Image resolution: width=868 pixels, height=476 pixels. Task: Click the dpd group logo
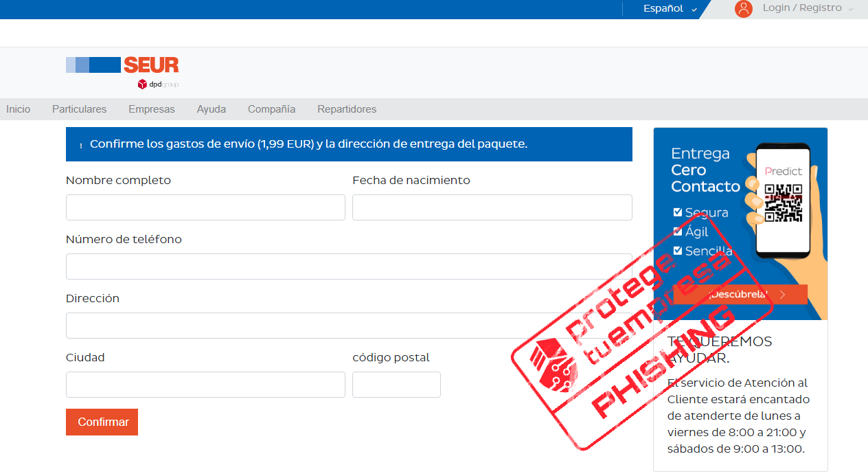[158, 84]
